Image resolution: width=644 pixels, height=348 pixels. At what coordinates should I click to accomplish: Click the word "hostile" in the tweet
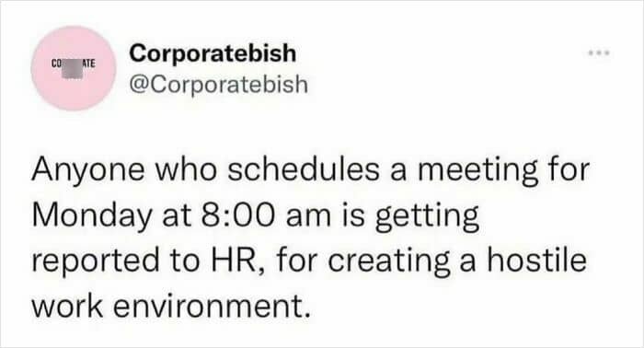point(536,260)
